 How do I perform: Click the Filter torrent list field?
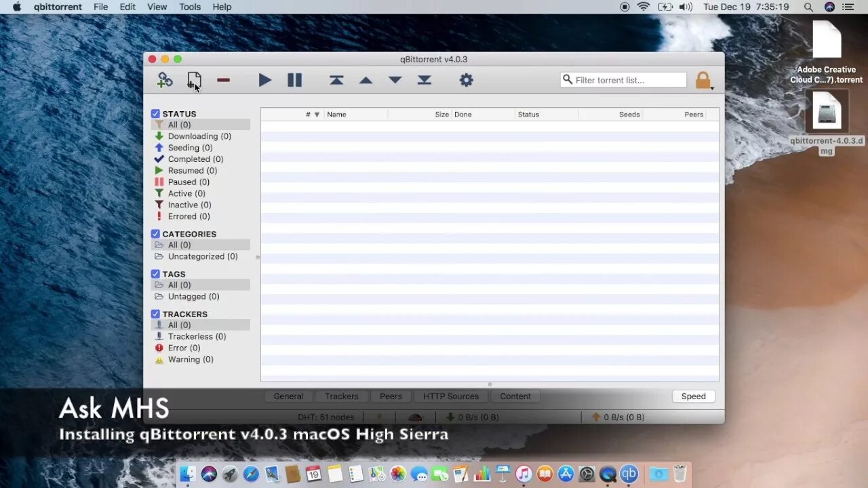624,80
